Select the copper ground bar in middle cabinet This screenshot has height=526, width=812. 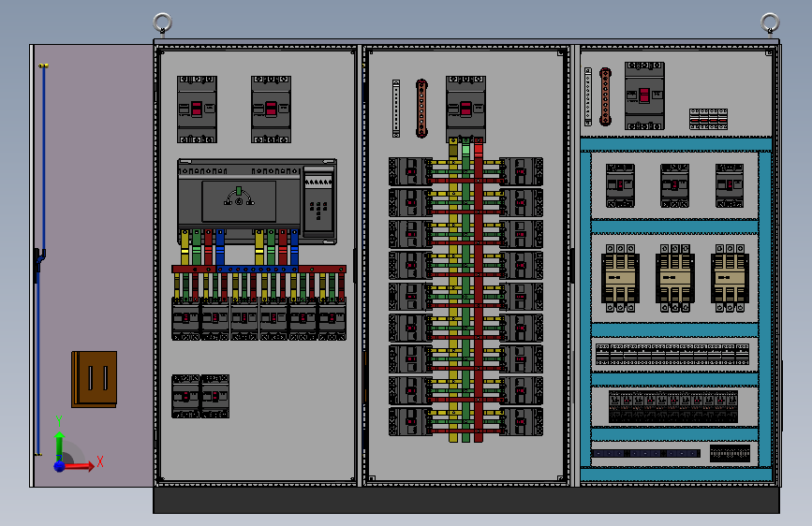click(421, 109)
